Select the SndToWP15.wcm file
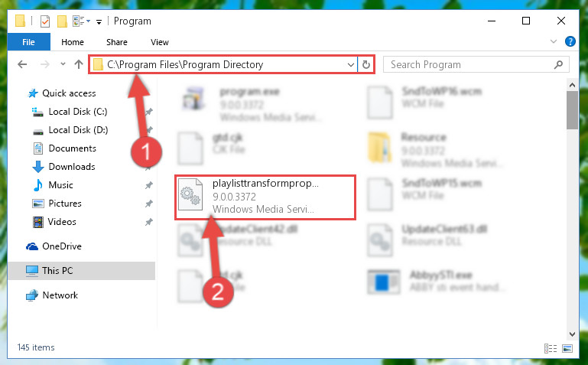588x365 pixels. (x=426, y=194)
